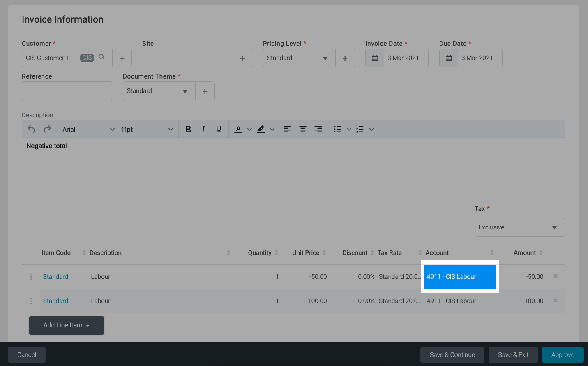Image resolution: width=588 pixels, height=366 pixels.
Task: Click the -50.00 unit price cell
Action: [318, 277]
